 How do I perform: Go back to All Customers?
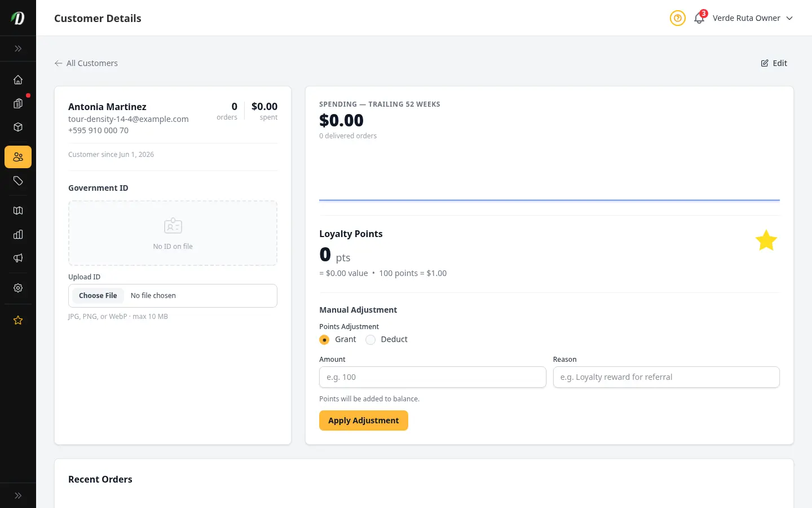[86, 63]
